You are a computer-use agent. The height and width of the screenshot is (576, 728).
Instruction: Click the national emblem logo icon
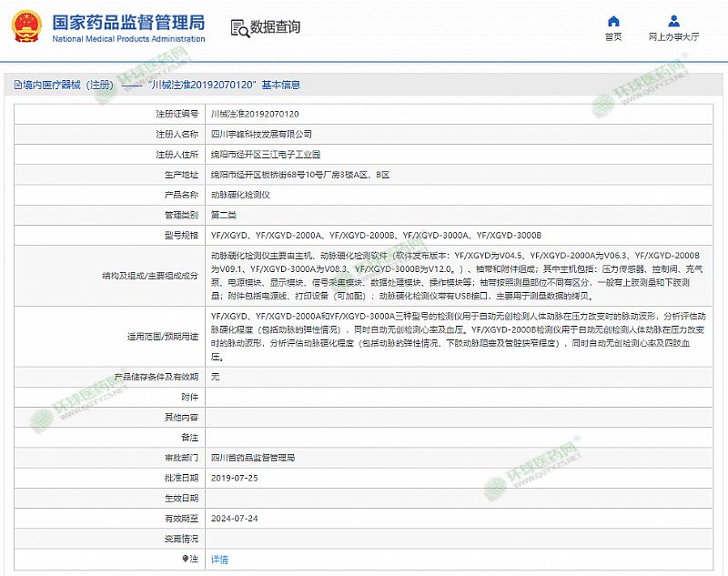(x=27, y=27)
